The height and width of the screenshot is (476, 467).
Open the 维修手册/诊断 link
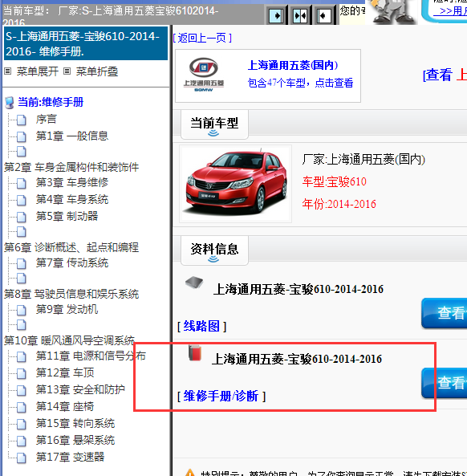click(221, 396)
